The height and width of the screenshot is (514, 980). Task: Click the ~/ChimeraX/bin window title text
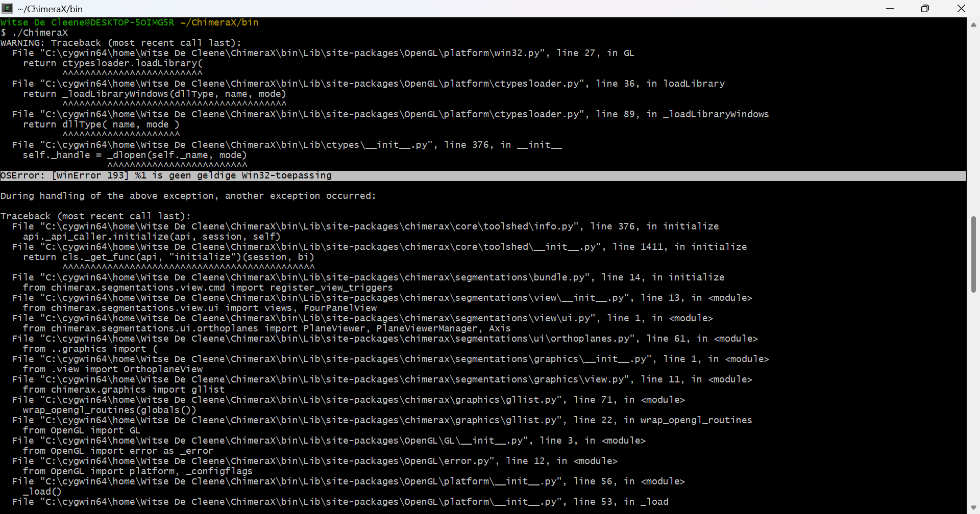(50, 9)
